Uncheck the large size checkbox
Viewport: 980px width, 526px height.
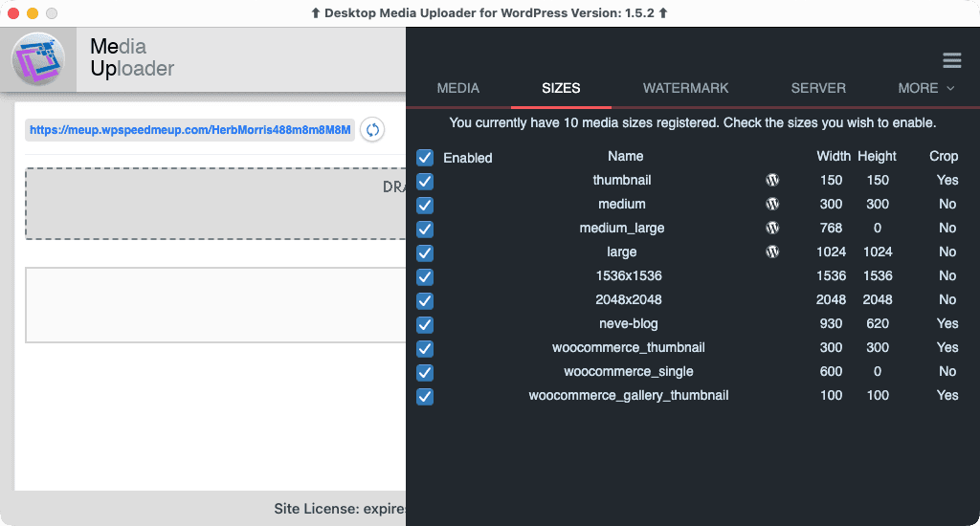tap(425, 253)
